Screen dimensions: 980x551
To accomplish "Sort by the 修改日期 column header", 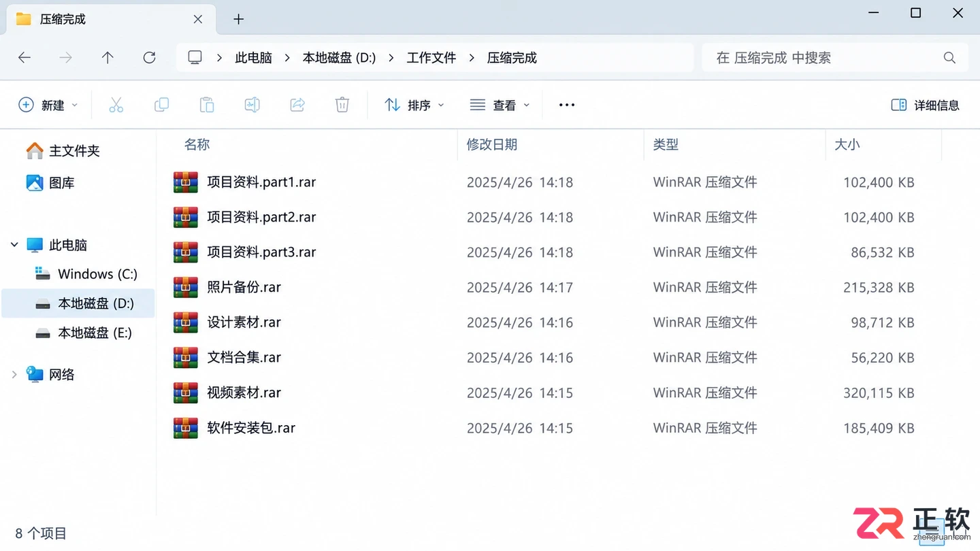I will (x=491, y=144).
